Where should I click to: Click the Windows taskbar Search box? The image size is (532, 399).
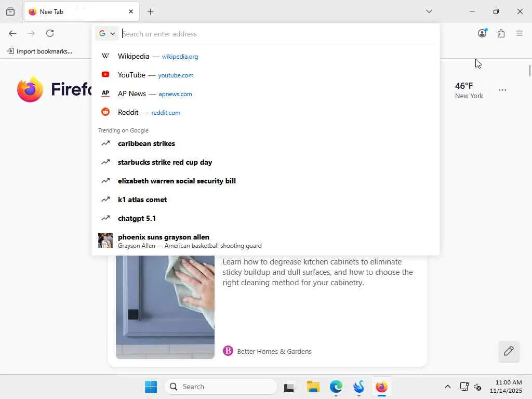(221, 387)
